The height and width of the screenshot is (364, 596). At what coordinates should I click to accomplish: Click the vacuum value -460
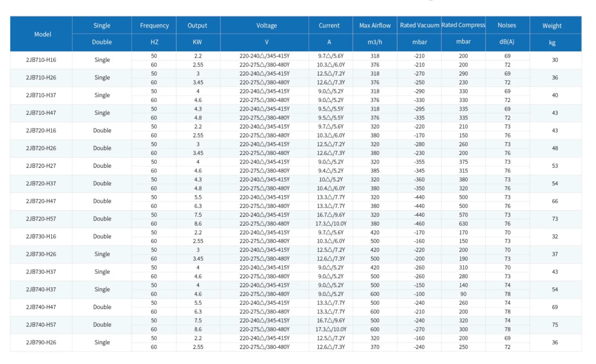[419, 224]
